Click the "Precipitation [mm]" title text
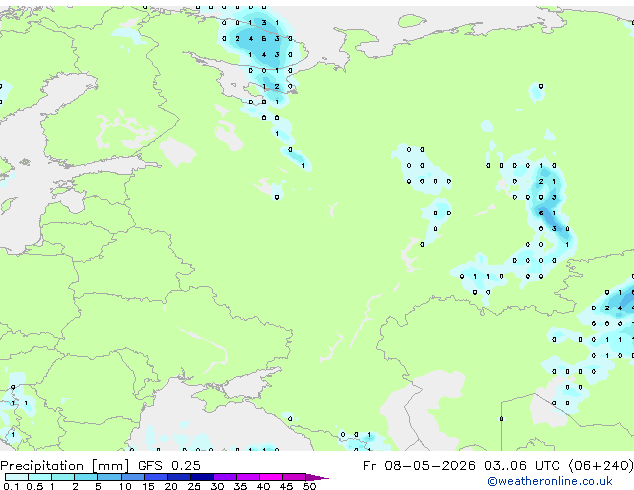The width and height of the screenshot is (634, 490). pos(65,466)
